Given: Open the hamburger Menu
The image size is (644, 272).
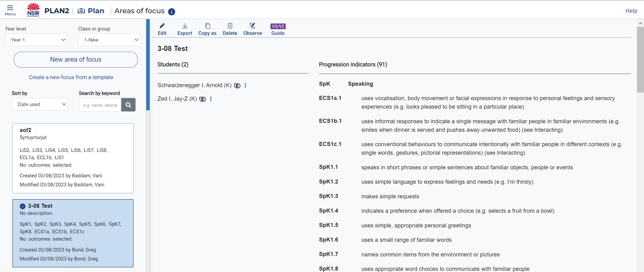Looking at the screenshot, I should pyautogui.click(x=10, y=10).
